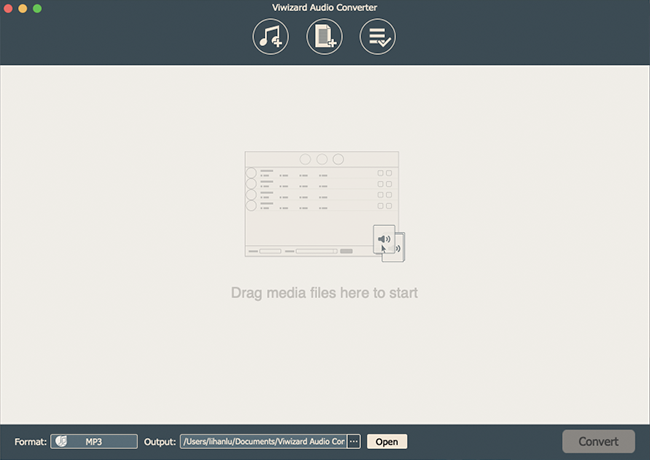Screen dimensions: 650x460
Task: Minimize the window with the yellow button
Action: click(23, 8)
